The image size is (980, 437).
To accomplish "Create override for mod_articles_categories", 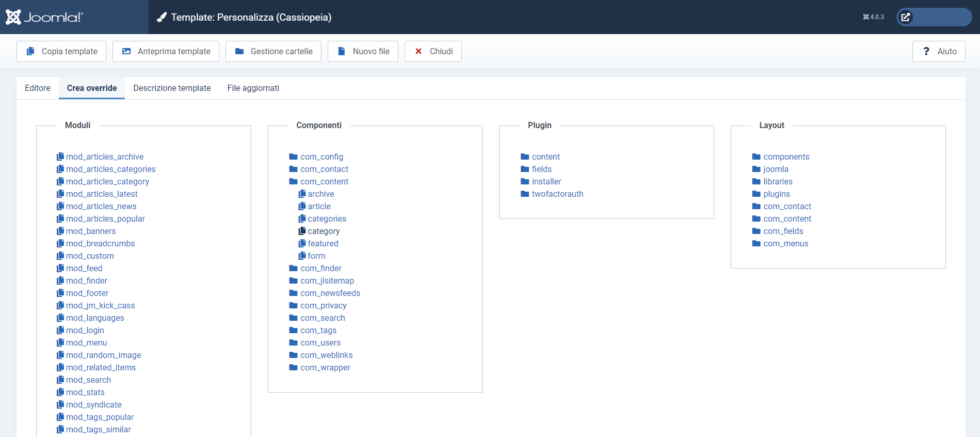I will click(106, 169).
